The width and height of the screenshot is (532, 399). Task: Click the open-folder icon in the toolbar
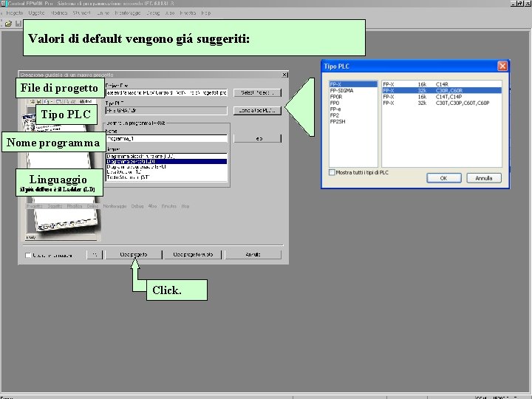tap(8, 24)
